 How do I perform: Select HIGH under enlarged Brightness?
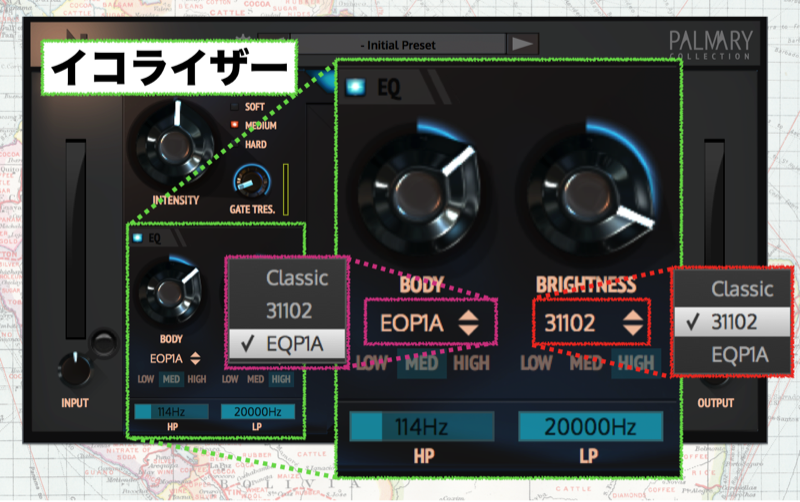(636, 363)
